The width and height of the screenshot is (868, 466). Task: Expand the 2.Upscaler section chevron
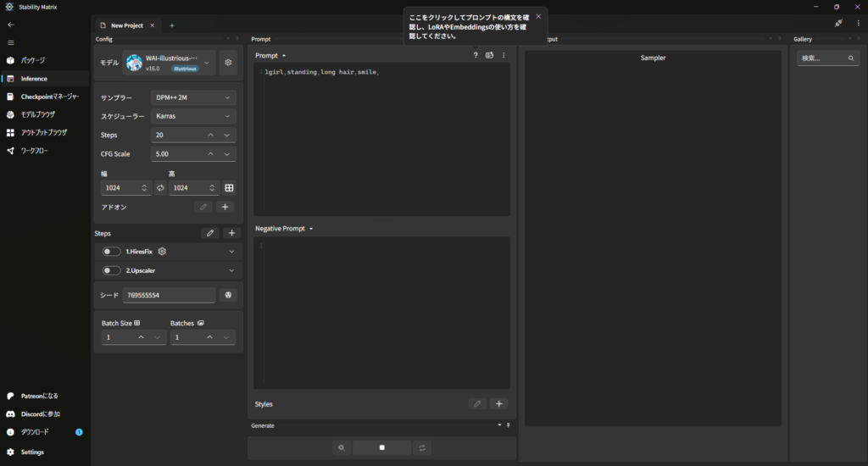point(231,270)
